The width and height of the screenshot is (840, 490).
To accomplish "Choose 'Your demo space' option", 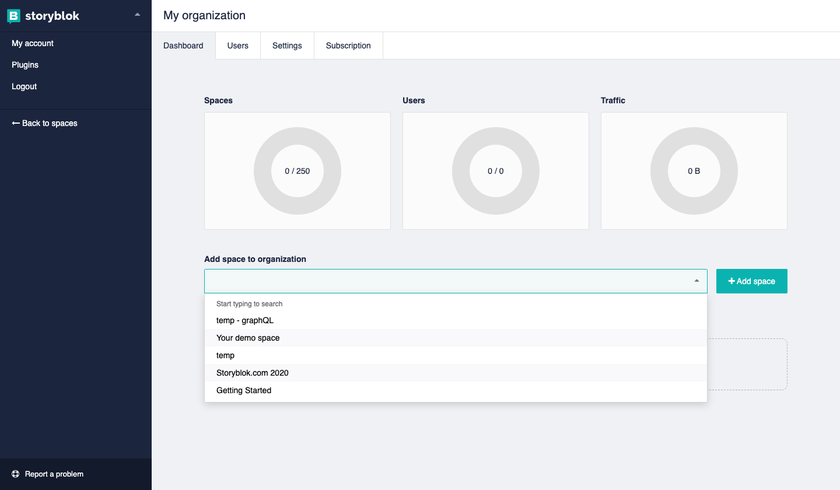I will pyautogui.click(x=455, y=338).
